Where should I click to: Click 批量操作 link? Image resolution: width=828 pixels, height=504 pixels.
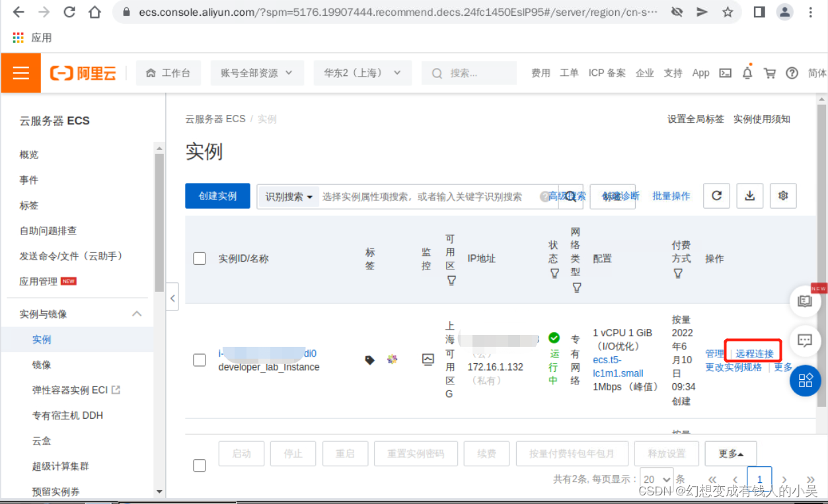point(671,196)
